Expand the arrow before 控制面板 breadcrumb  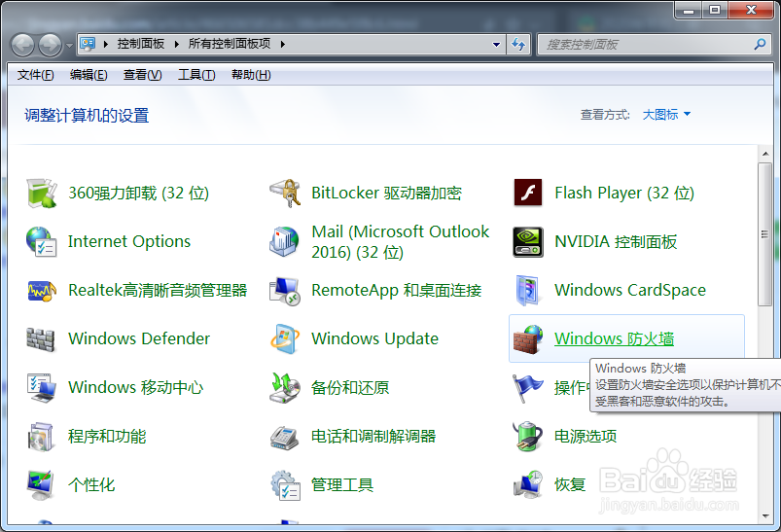pos(106,45)
